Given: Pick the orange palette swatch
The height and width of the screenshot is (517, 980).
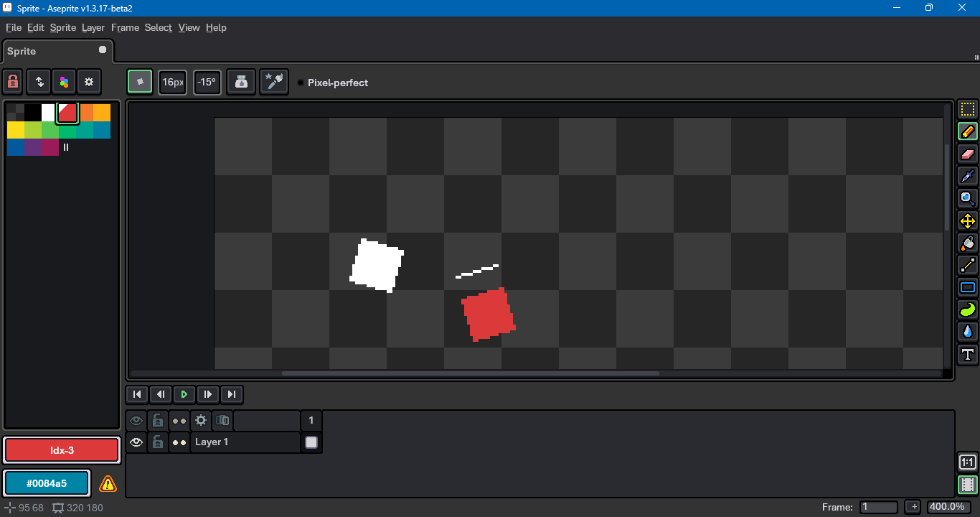Looking at the screenshot, I should tap(87, 113).
